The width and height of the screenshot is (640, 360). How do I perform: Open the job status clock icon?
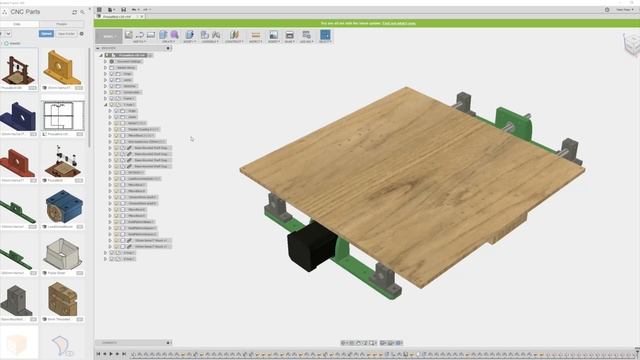(607, 10)
